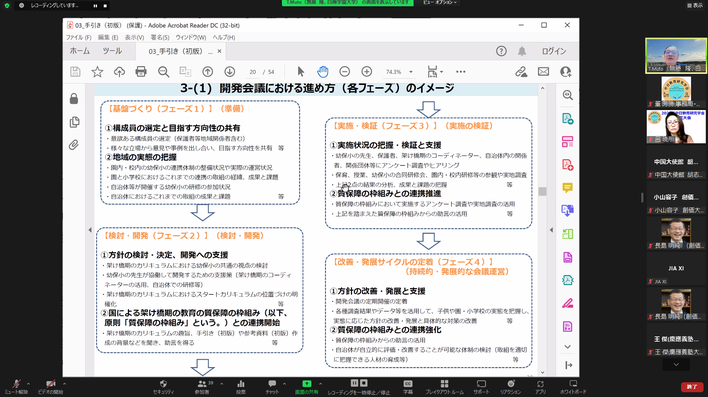This screenshot has width=708, height=397.
Task: Stop the recording at top left
Action: (105, 6)
